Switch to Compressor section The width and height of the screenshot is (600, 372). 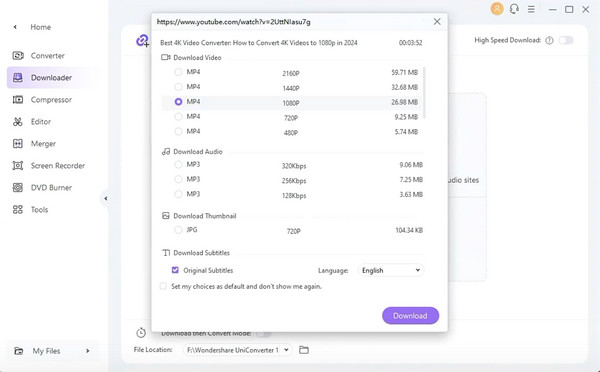coord(51,100)
